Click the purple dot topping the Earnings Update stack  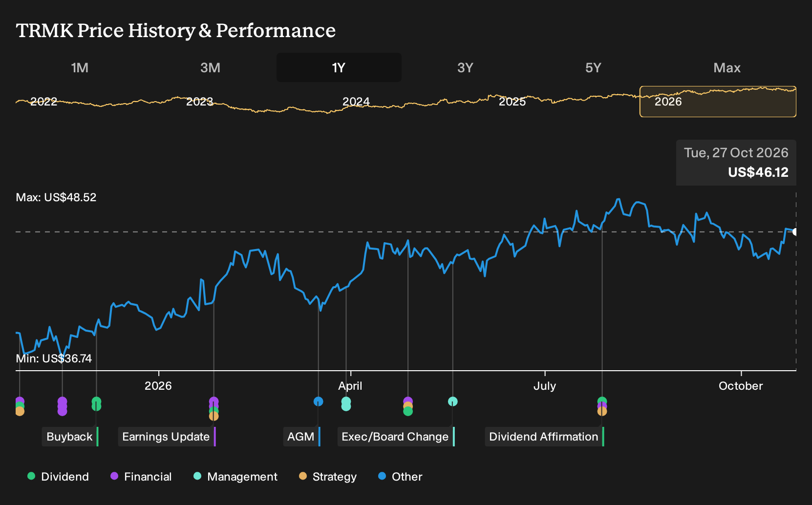coord(214,401)
